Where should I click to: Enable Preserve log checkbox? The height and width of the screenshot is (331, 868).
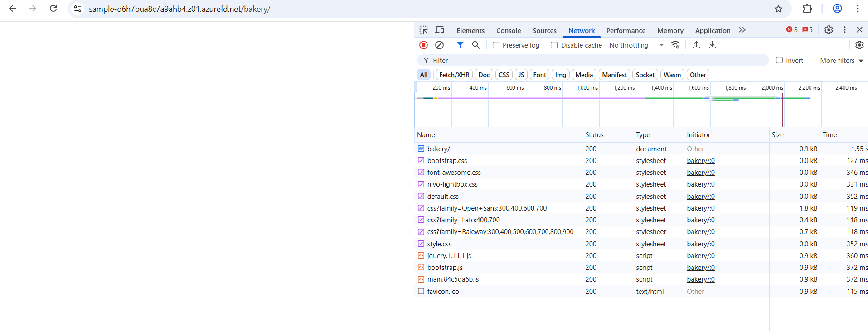click(496, 45)
